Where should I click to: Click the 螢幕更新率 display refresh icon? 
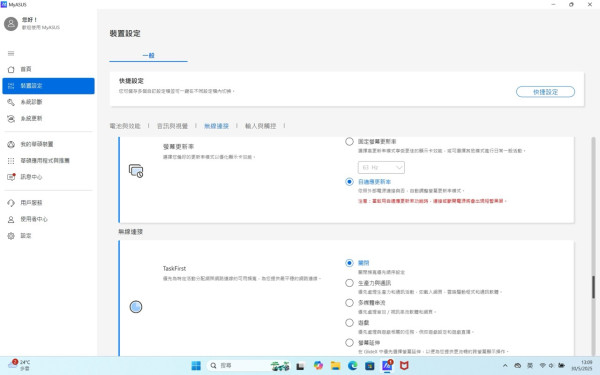(x=136, y=171)
